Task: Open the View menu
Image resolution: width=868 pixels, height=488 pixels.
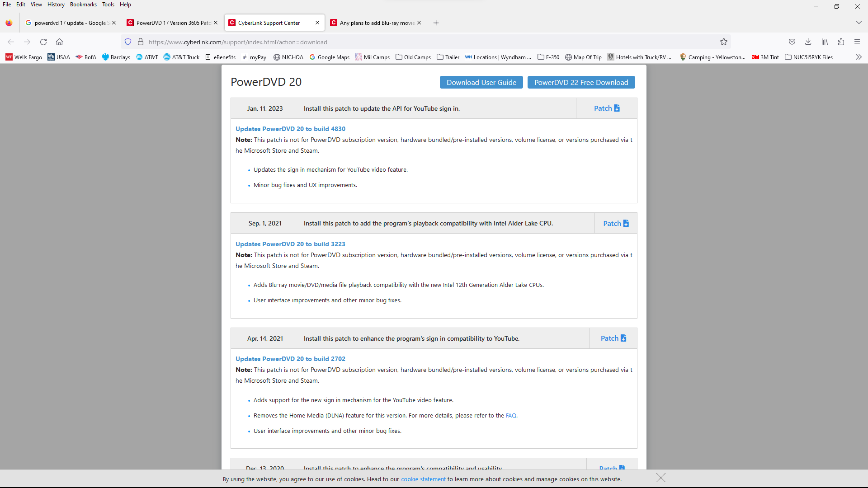Action: pos(36,5)
